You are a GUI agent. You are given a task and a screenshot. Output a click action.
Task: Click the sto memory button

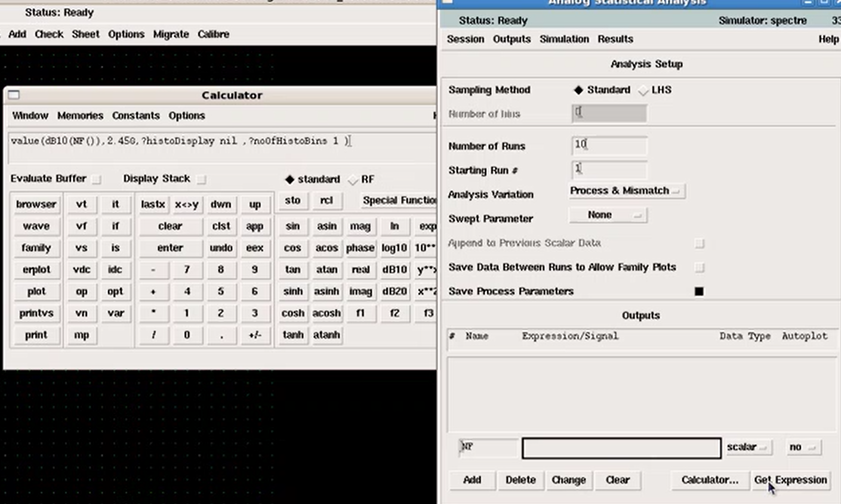(292, 200)
